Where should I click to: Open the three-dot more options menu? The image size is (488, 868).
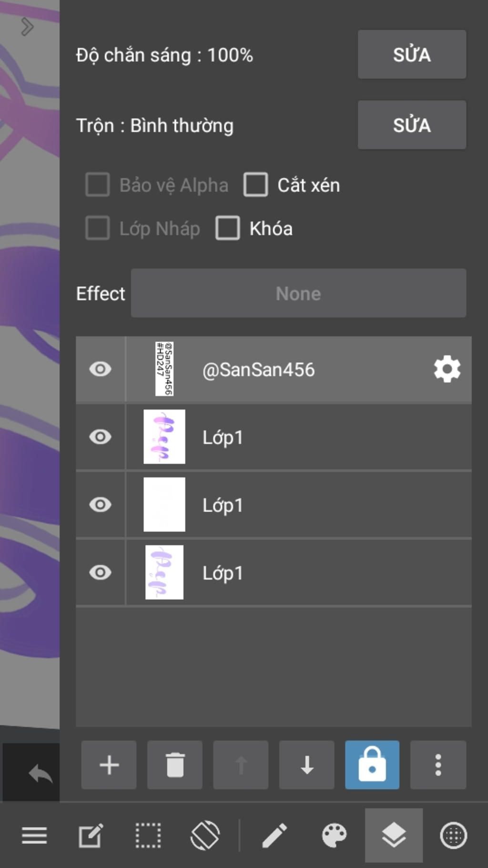pyautogui.click(x=438, y=765)
